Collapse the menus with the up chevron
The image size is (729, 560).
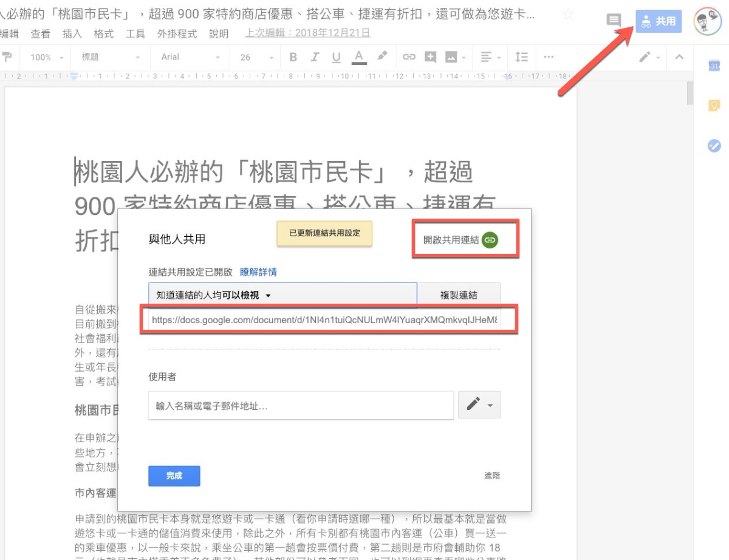[x=680, y=57]
